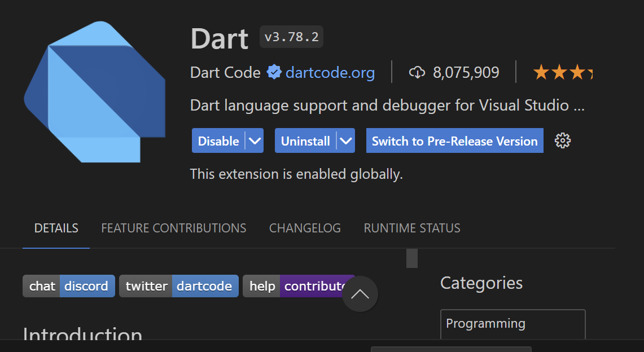Click the Categories heading
This screenshot has width=644, height=352.
(481, 283)
